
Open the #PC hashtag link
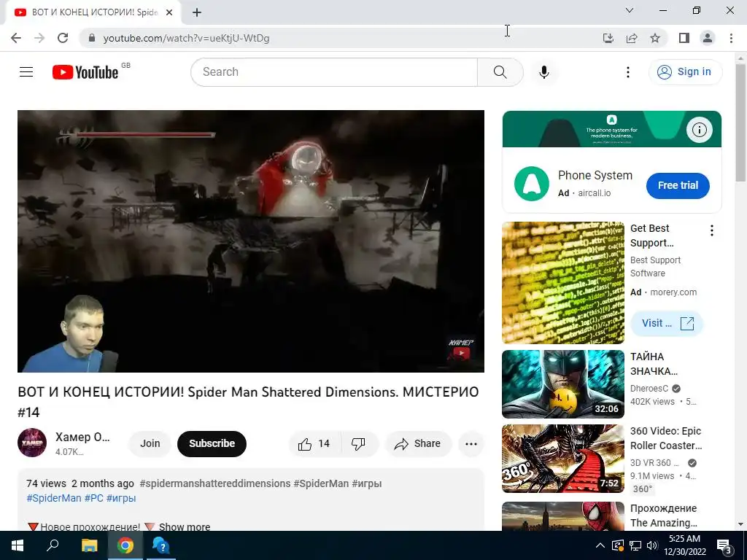click(x=94, y=498)
